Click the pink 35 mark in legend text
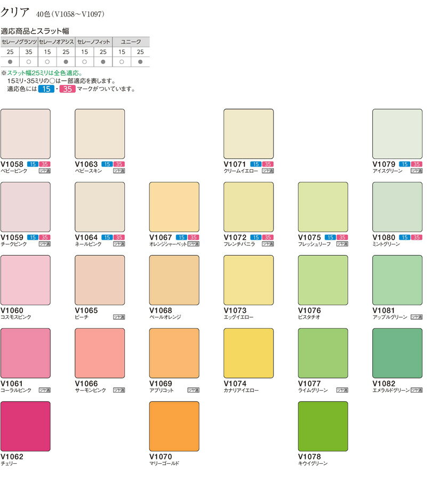The height and width of the screenshot is (491, 448). pyautogui.click(x=67, y=89)
